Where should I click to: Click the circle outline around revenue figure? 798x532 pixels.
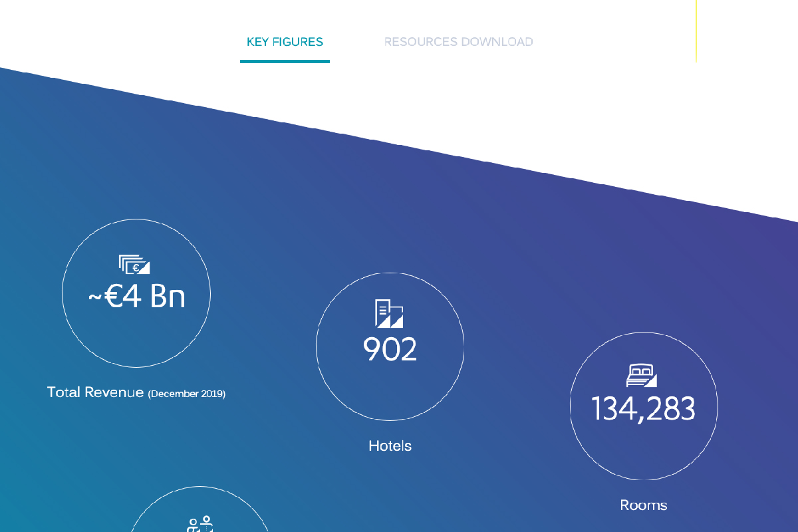tap(63, 293)
